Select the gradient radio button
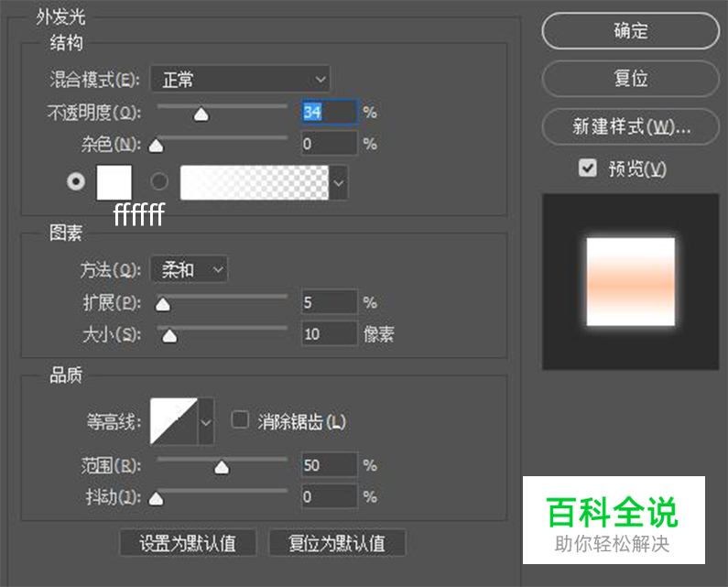728x587 pixels. pos(159,182)
